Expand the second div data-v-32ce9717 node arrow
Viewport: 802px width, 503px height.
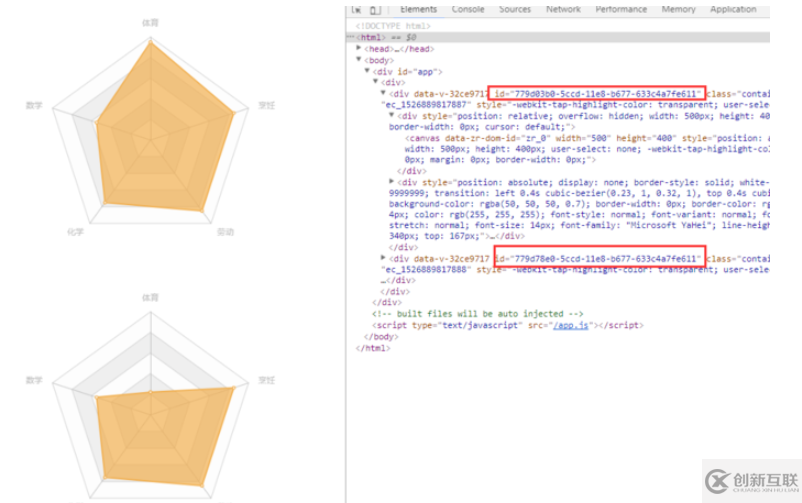coord(383,258)
